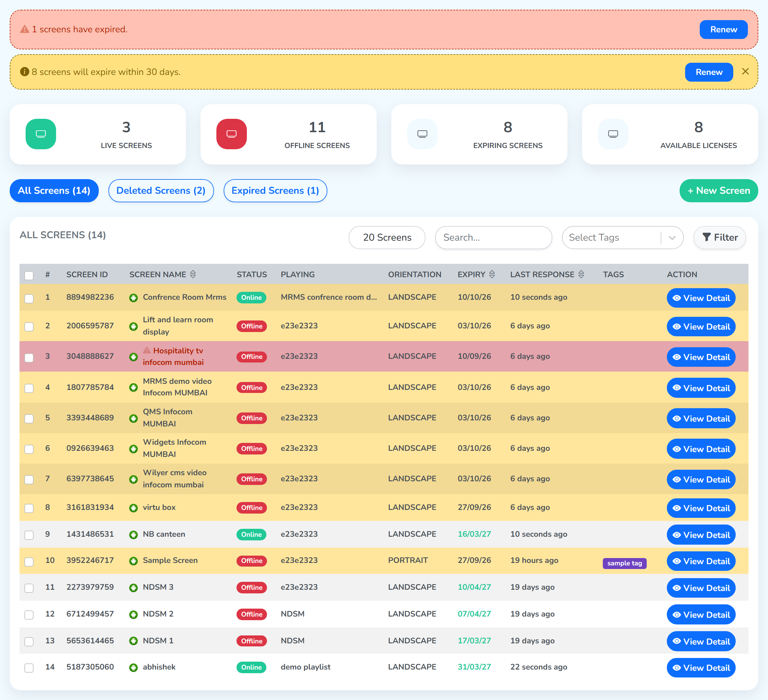Check the box for Confrence Room Mrms row
Viewport: 768px width, 700px height.
coord(29,298)
